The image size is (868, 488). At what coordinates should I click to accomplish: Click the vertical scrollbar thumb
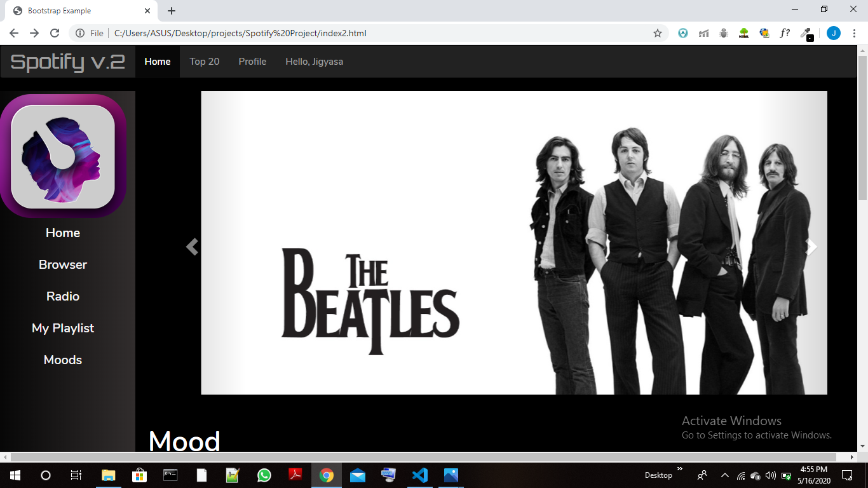(862, 128)
